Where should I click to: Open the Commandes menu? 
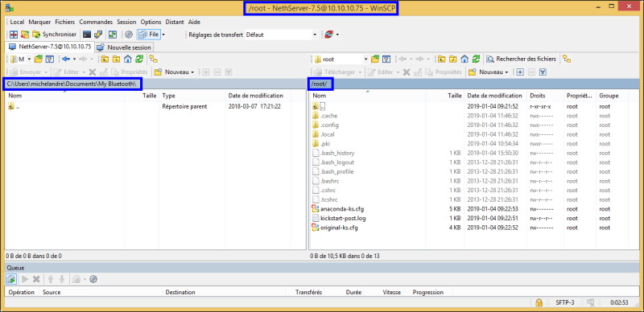click(96, 22)
